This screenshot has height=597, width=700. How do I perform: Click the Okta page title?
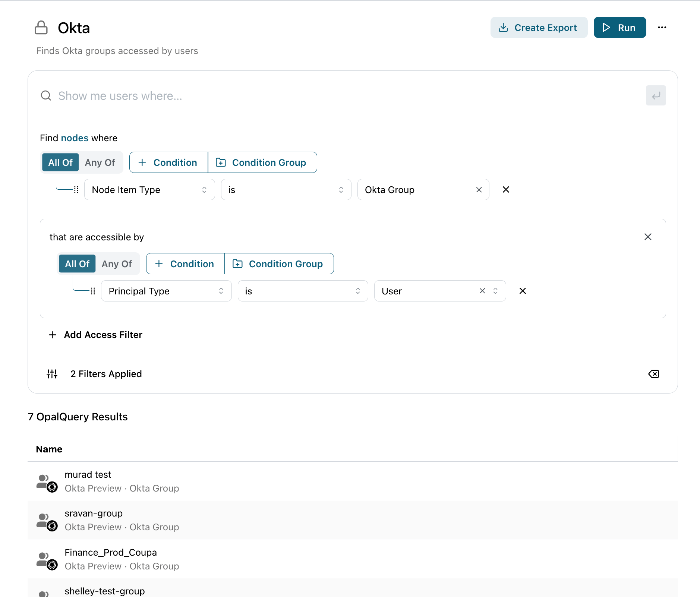(x=74, y=28)
